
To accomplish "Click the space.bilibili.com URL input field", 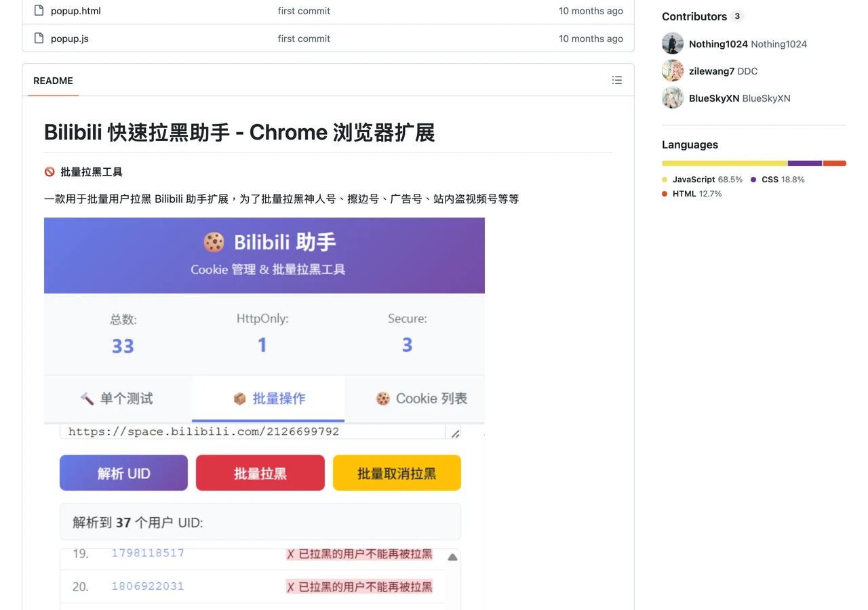I will 260,431.
